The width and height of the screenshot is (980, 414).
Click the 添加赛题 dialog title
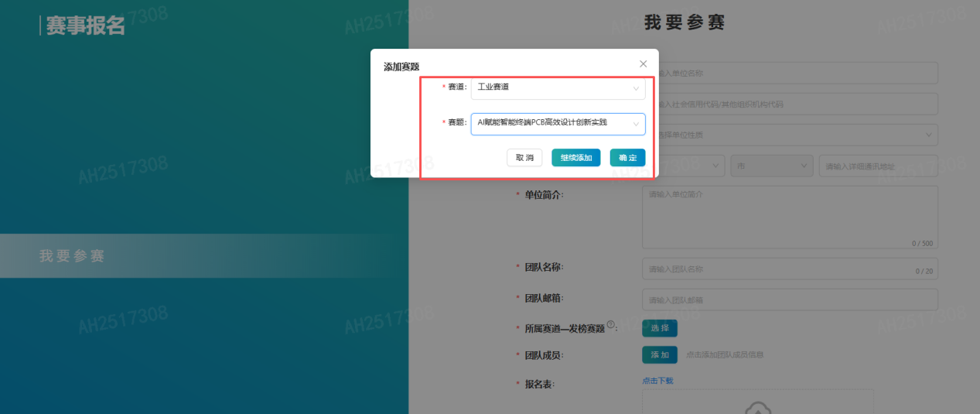pos(401,67)
